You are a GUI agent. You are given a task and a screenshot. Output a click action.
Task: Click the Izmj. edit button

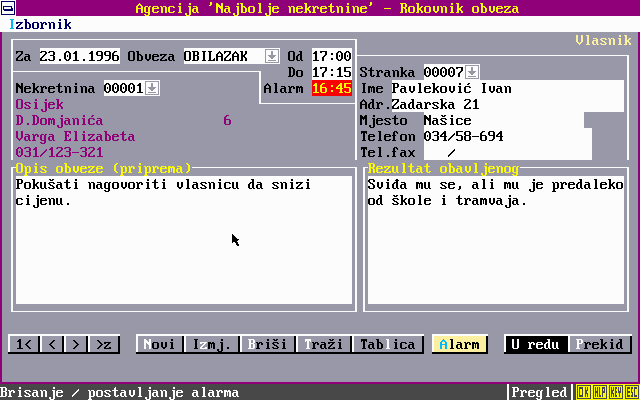(212, 344)
